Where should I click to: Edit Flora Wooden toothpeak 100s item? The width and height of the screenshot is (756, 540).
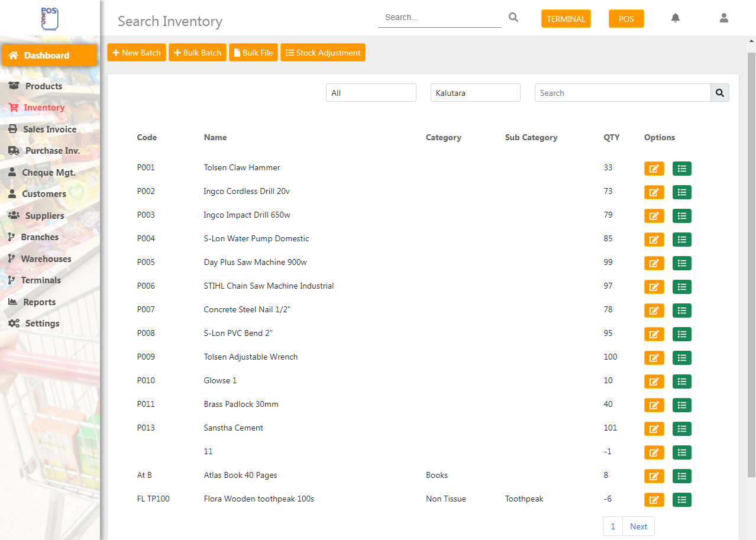pos(654,500)
